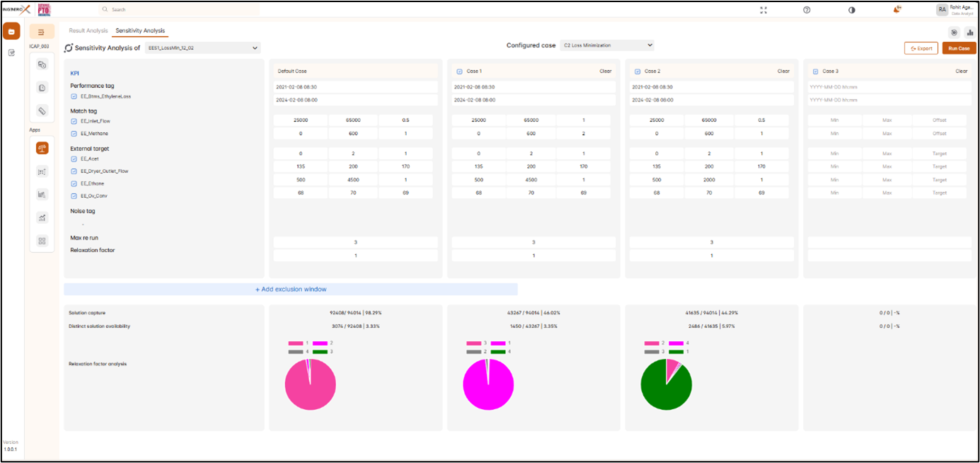Click the bar chart view icon
980x463 pixels.
pyautogui.click(x=969, y=32)
